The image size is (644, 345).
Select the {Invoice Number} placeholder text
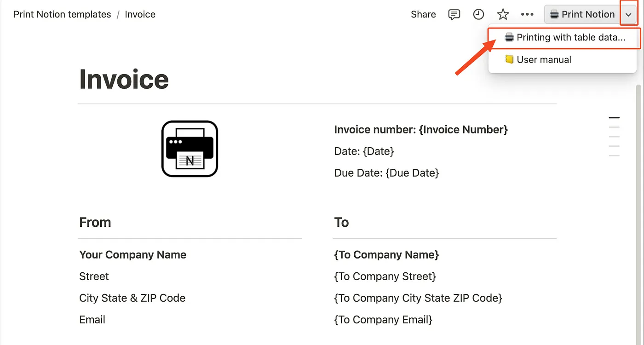click(463, 130)
